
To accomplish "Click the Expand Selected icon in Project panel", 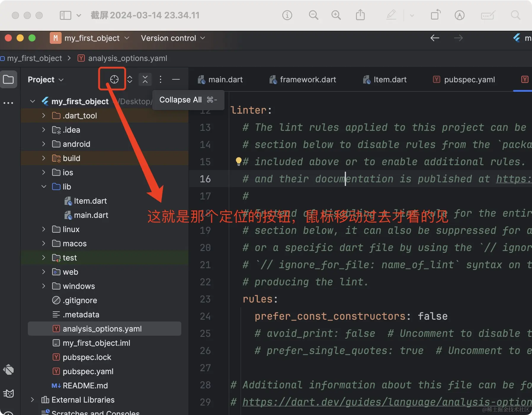I will pyautogui.click(x=130, y=79).
